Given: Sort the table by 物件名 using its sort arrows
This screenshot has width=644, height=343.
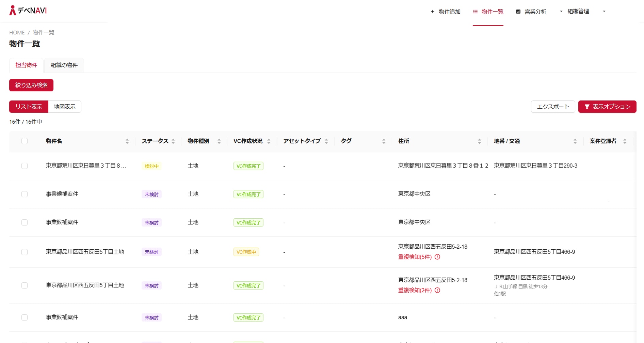Looking at the screenshot, I should 127,141.
